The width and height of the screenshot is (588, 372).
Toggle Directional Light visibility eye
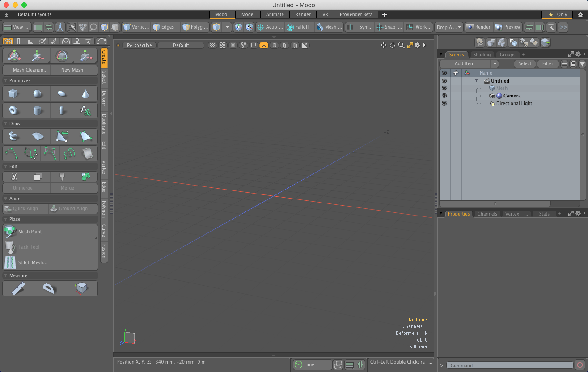444,103
